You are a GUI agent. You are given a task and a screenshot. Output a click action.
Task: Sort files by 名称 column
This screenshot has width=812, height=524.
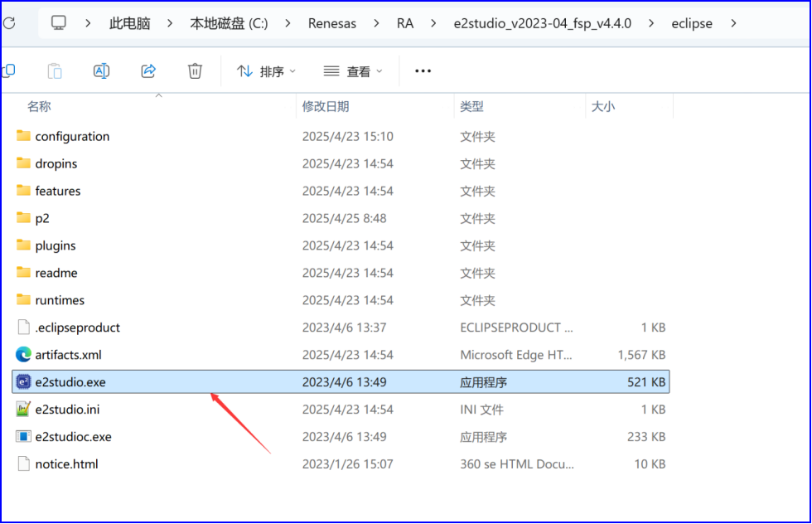(39, 106)
